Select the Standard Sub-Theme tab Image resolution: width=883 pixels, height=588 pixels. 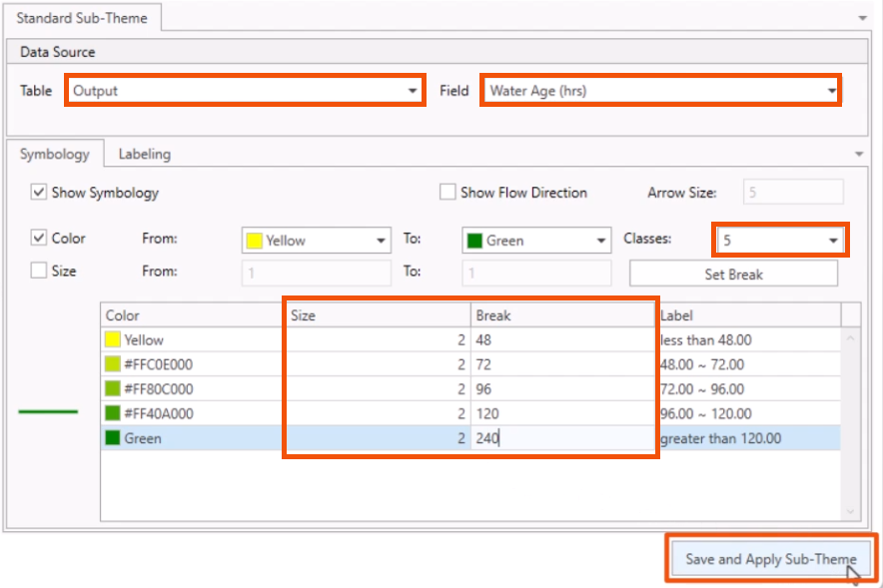(x=80, y=17)
